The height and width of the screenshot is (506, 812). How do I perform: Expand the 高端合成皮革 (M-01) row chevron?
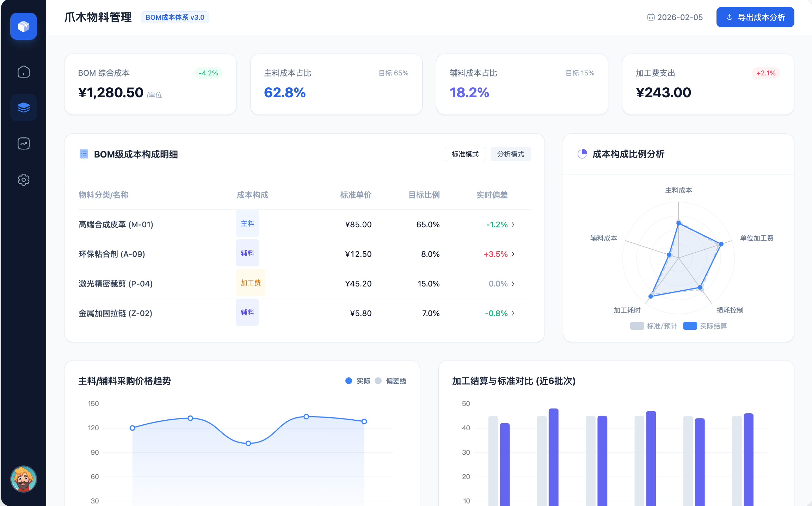513,224
